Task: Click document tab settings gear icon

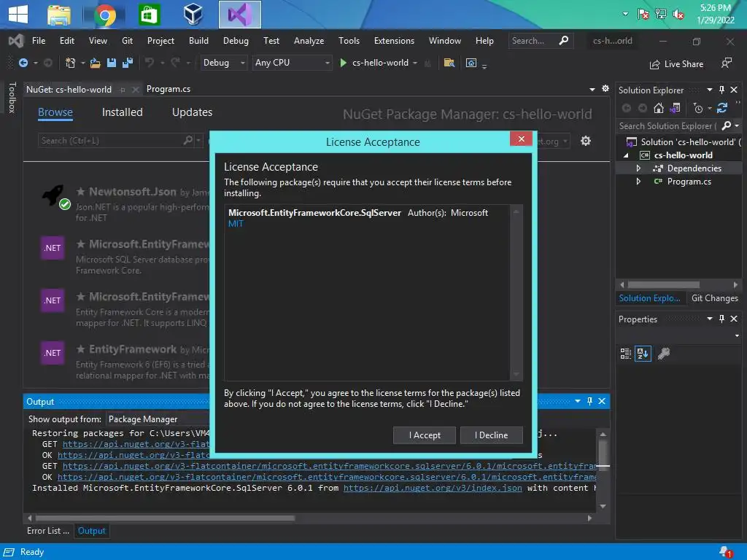Action: point(605,88)
